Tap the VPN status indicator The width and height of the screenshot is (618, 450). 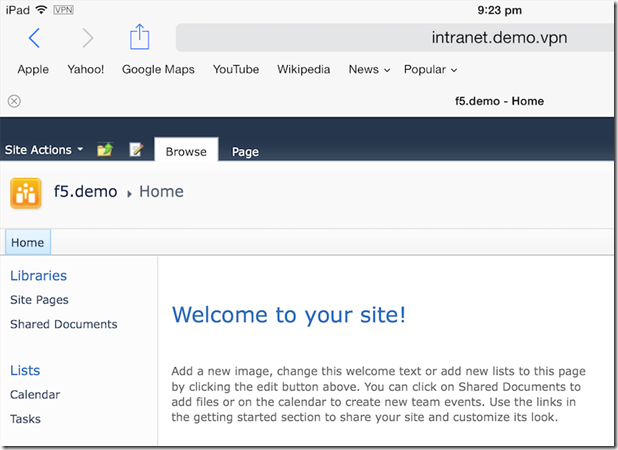tap(63, 10)
